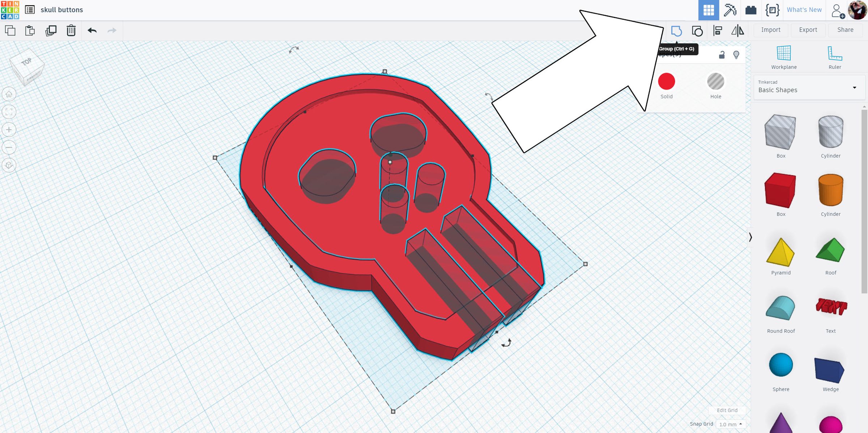The height and width of the screenshot is (433, 868).
Task: Toggle shape visibility with the lightbulb
Action: point(736,54)
